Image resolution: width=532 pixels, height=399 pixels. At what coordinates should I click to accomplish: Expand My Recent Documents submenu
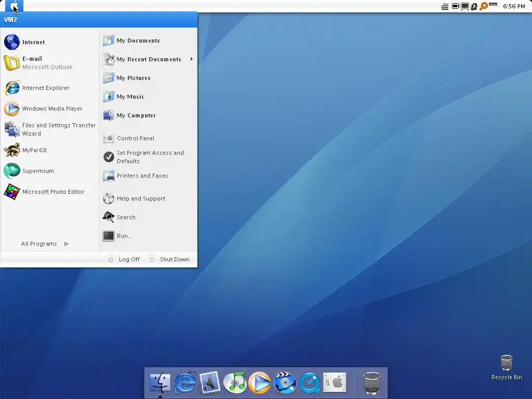[148, 59]
